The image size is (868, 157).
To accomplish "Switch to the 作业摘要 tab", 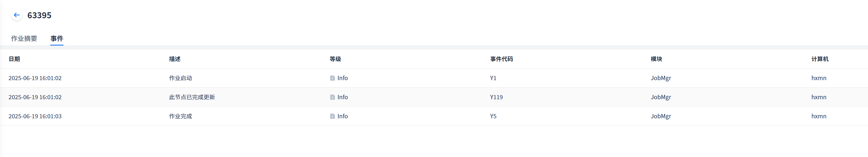I will click(24, 39).
